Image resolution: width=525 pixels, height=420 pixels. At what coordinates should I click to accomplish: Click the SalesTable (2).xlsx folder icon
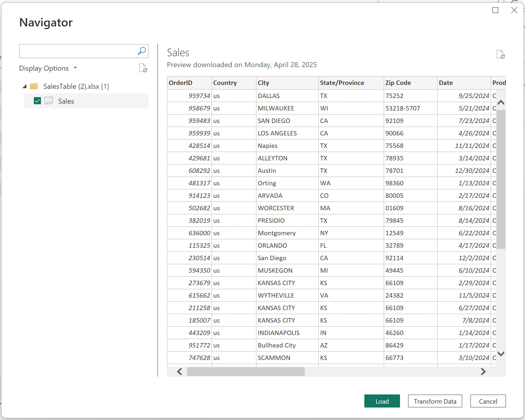point(34,86)
